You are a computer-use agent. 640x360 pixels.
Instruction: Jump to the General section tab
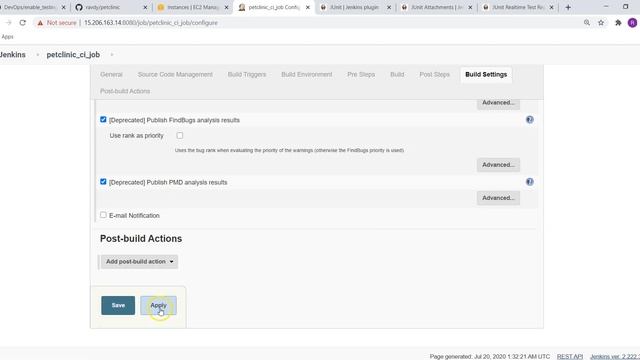(x=111, y=74)
